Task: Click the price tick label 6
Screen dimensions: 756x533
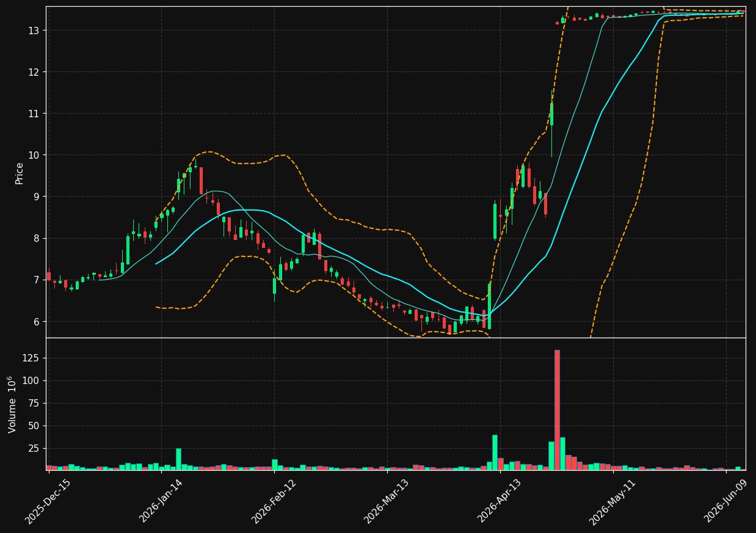Action: 37,322
